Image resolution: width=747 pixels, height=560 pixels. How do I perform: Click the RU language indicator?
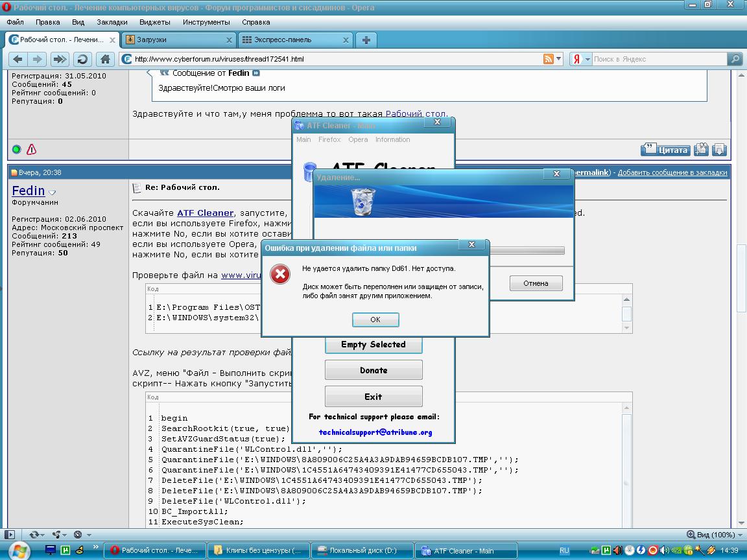[564, 550]
